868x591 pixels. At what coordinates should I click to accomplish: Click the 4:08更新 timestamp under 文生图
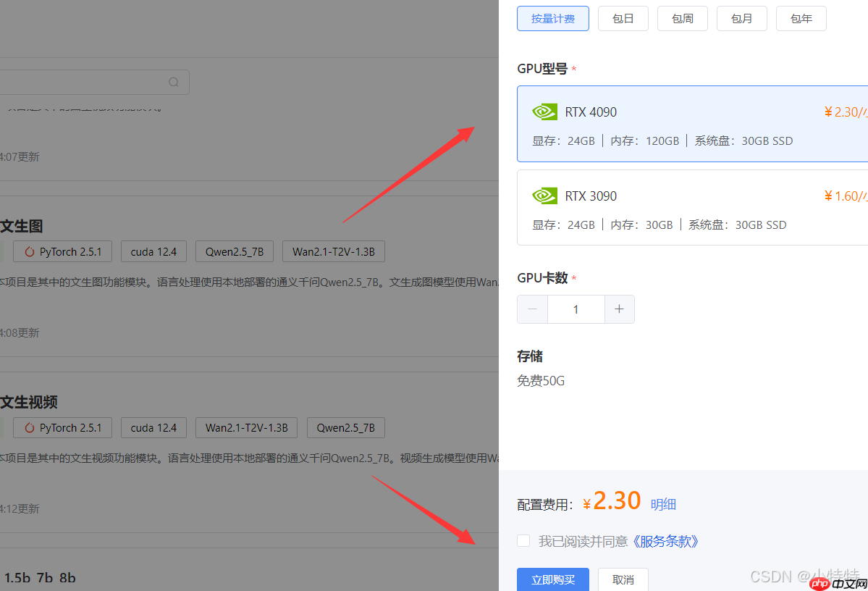tap(20, 333)
